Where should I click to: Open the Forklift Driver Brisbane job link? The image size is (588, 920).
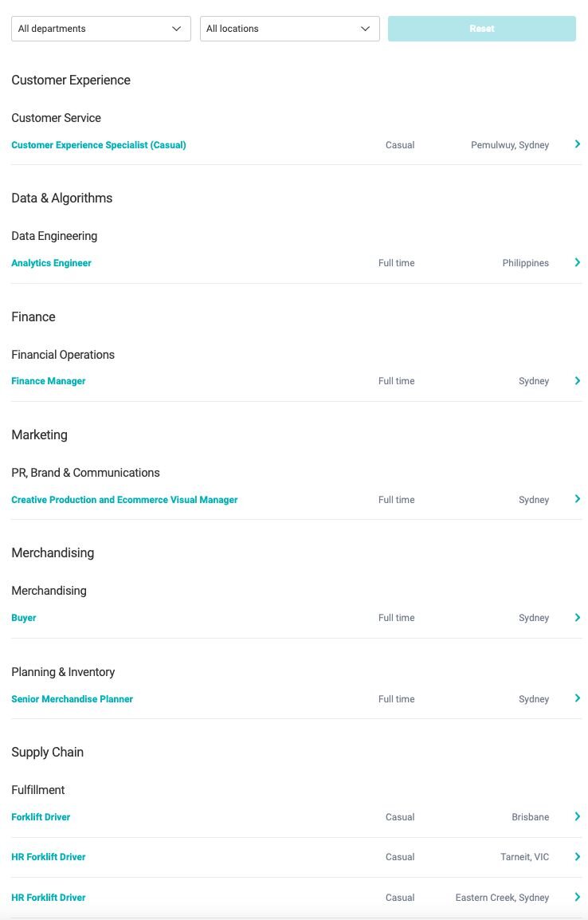point(41,816)
